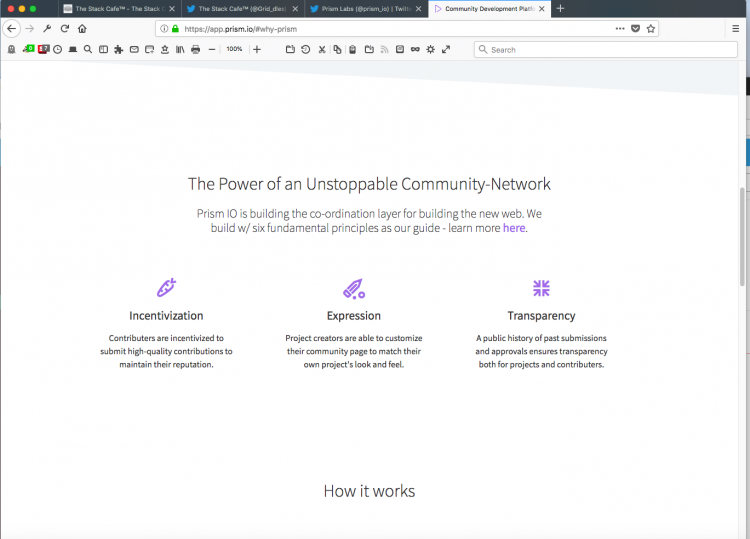Open the history clock toolbar button
The height and width of the screenshot is (539, 750).
coord(57,49)
